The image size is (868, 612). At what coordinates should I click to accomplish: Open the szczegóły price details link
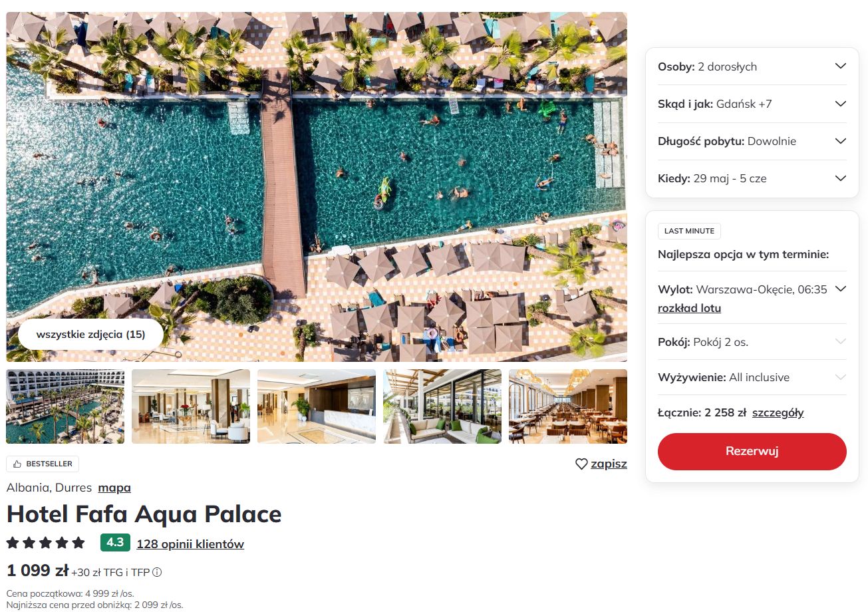(x=778, y=413)
